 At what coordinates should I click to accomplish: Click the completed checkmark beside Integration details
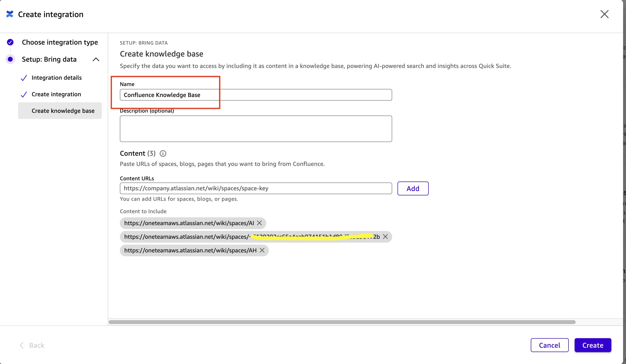pyautogui.click(x=24, y=78)
